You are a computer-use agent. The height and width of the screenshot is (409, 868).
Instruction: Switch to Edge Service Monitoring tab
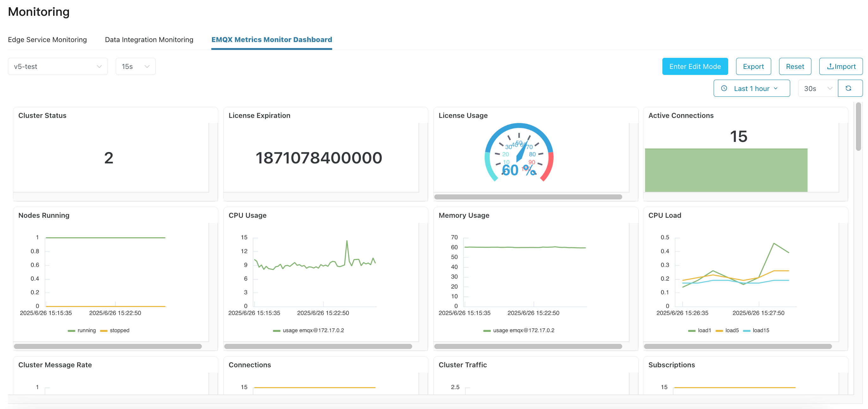click(47, 40)
